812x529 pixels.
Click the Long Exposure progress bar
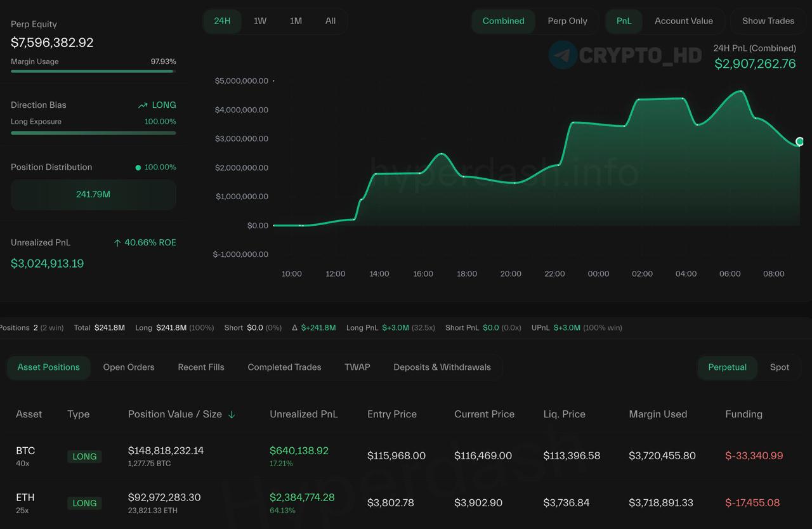(x=93, y=133)
